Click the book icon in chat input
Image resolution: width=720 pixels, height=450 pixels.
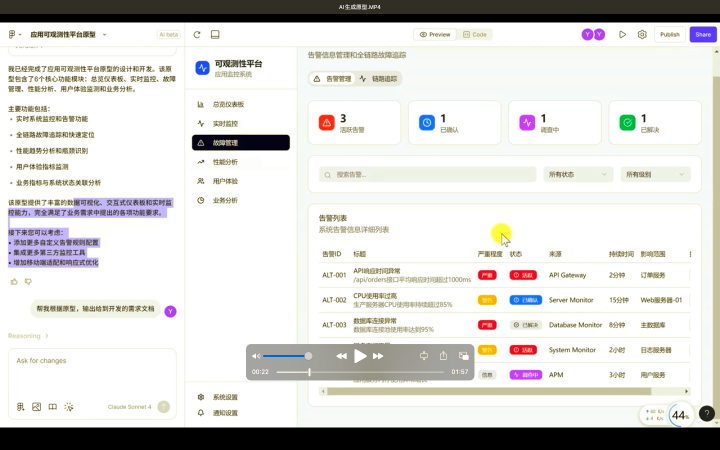click(x=20, y=407)
